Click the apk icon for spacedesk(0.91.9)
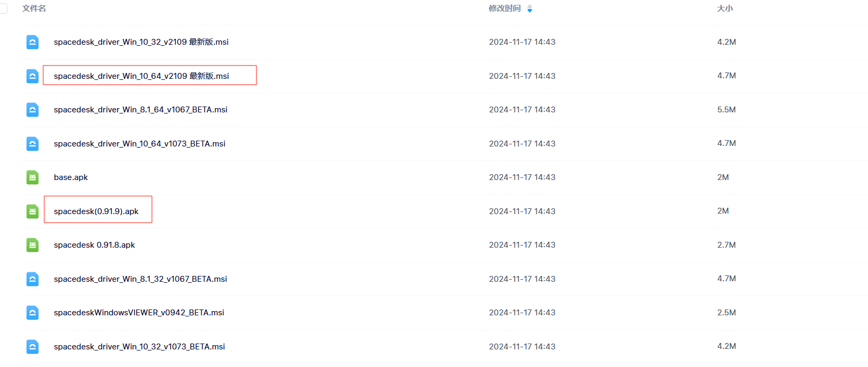This screenshot has height=367, width=868. coord(33,211)
